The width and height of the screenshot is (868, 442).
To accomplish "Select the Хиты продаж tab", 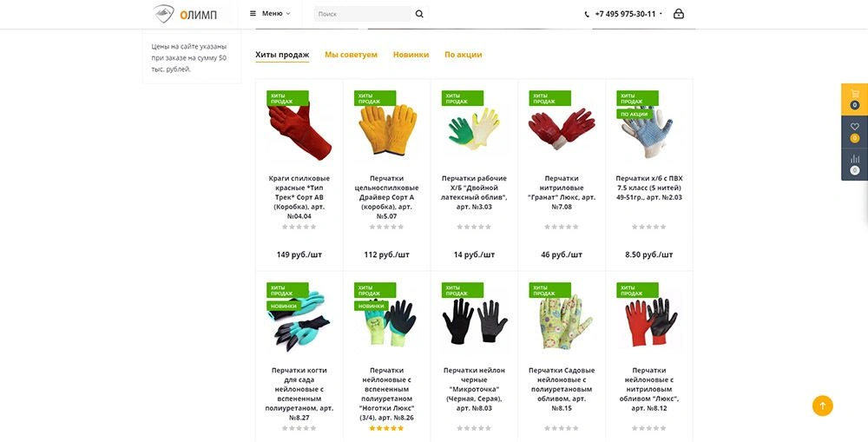I will (x=282, y=55).
